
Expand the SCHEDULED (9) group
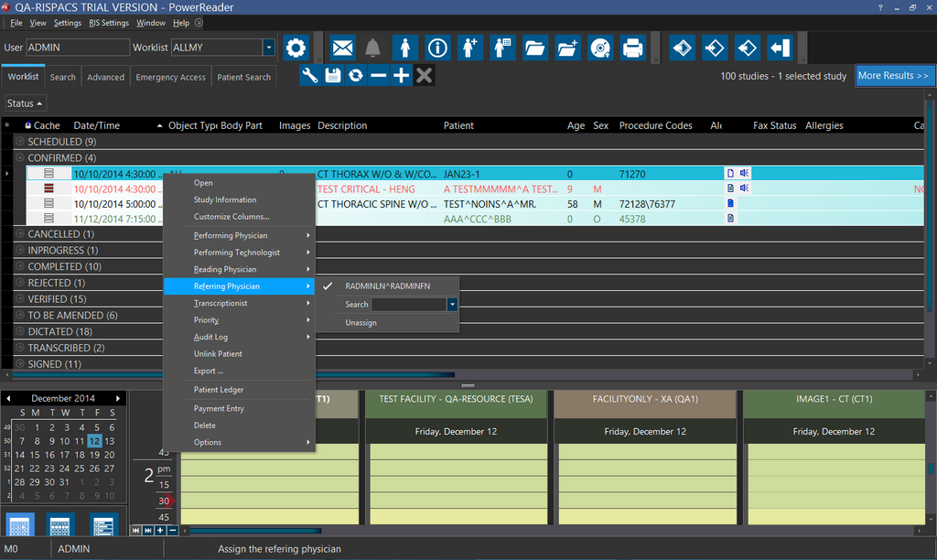click(20, 142)
